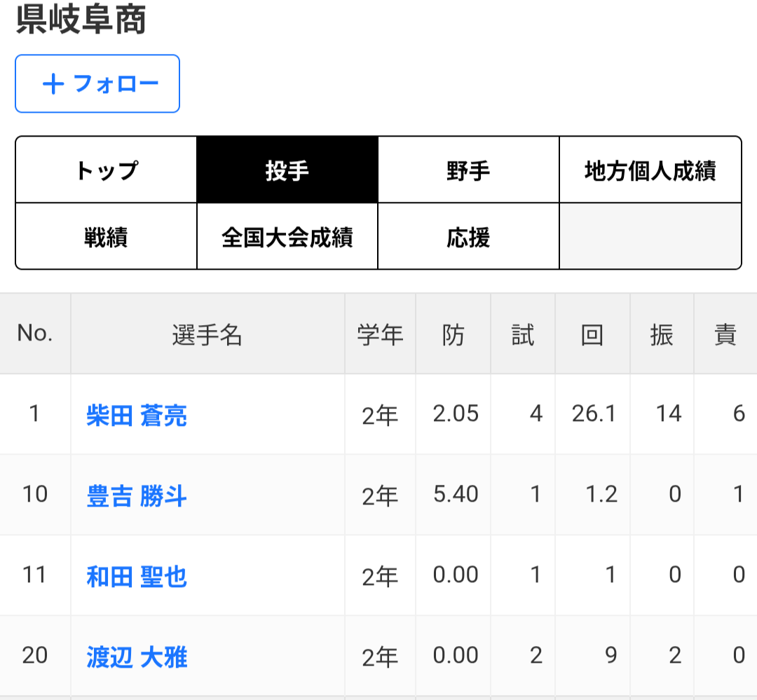The height and width of the screenshot is (700, 757).
Task: Click the 防 ERA column header
Action: pyautogui.click(x=453, y=336)
